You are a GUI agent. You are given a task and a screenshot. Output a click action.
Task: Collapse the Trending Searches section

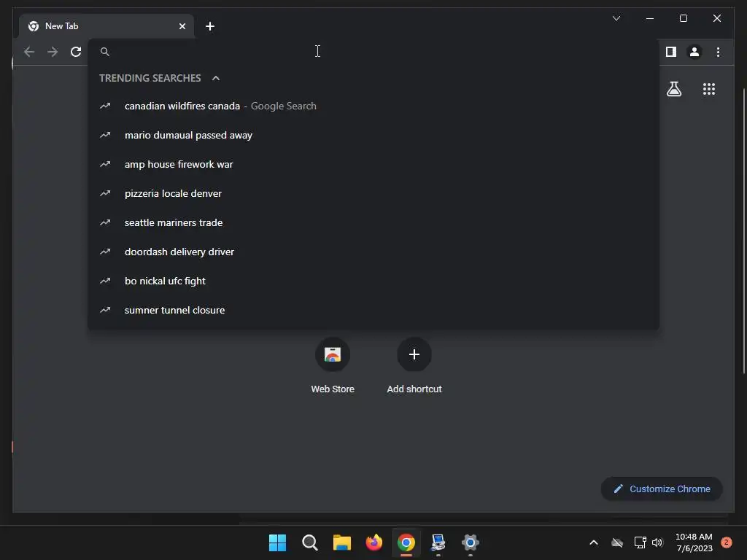point(216,78)
